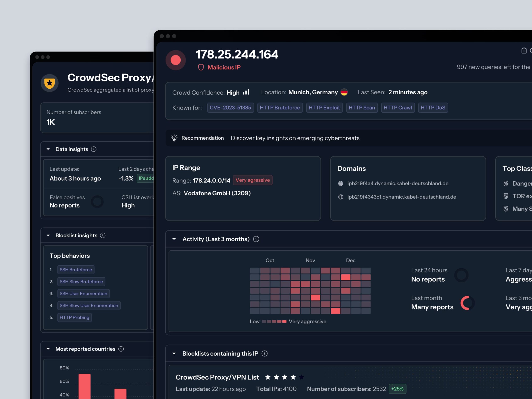This screenshot has width=532, height=399.
Task: Click Discover key insights on emerging cyberthreats
Action: point(295,138)
